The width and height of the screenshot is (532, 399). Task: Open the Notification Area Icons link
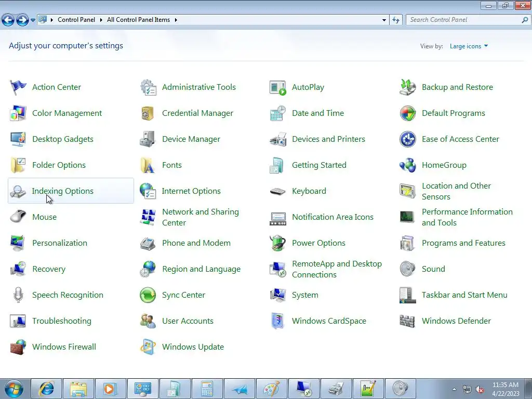tap(332, 217)
